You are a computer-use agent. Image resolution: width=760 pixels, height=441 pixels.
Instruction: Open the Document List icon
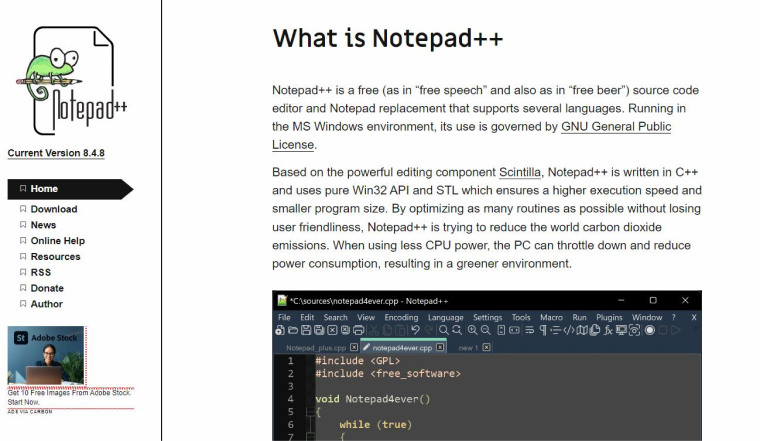tap(595, 331)
